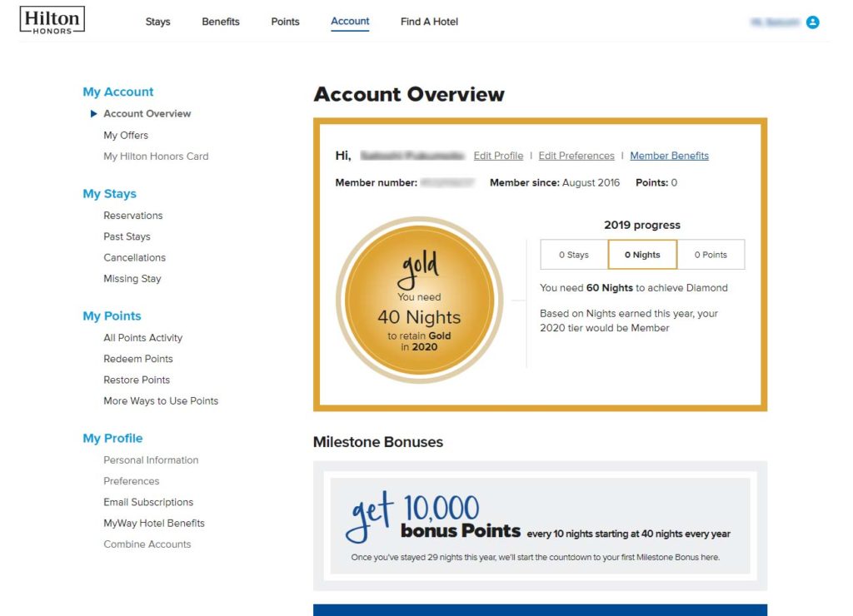Open the Cancellations page

coord(134,258)
